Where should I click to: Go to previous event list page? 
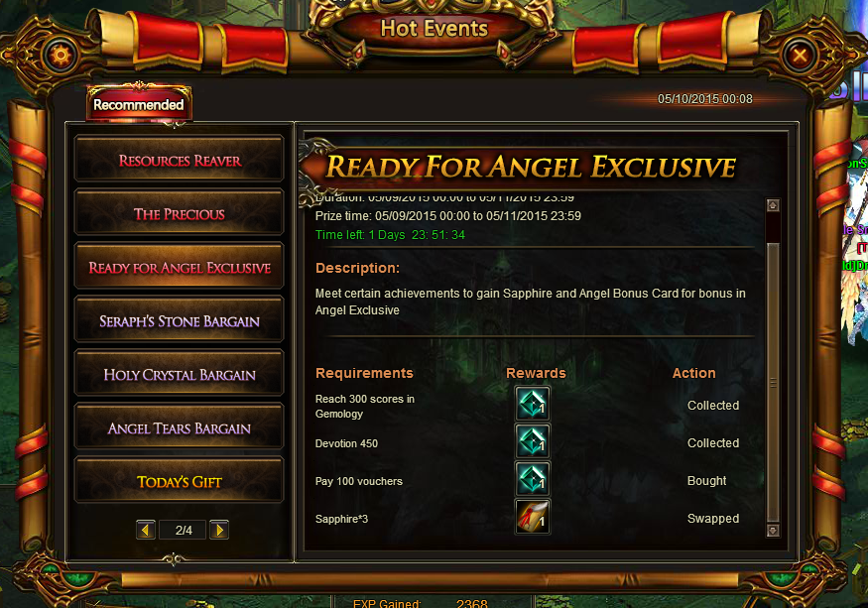146,530
